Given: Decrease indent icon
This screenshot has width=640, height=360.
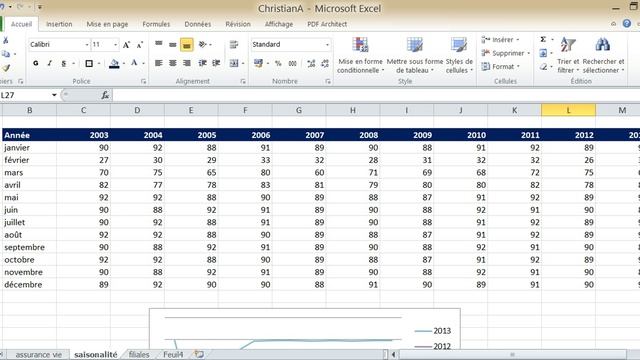Looking at the screenshot, I should (202, 63).
